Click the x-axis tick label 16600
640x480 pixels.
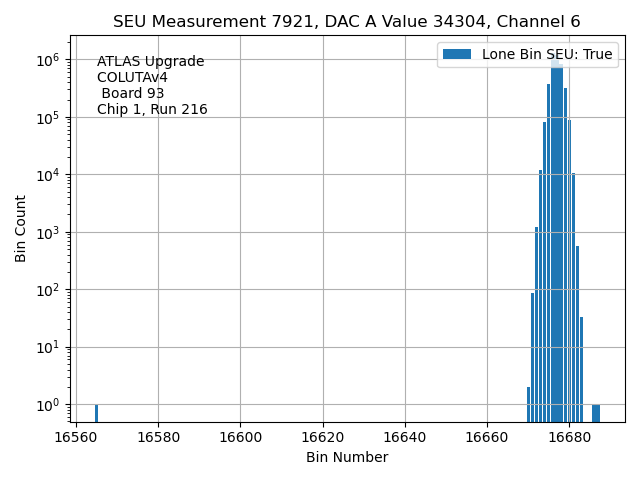coord(240,437)
